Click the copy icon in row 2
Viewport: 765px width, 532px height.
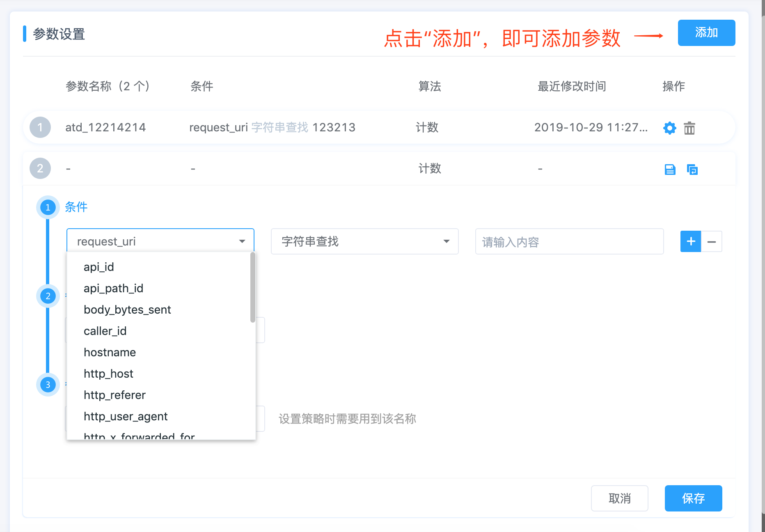[x=692, y=169]
